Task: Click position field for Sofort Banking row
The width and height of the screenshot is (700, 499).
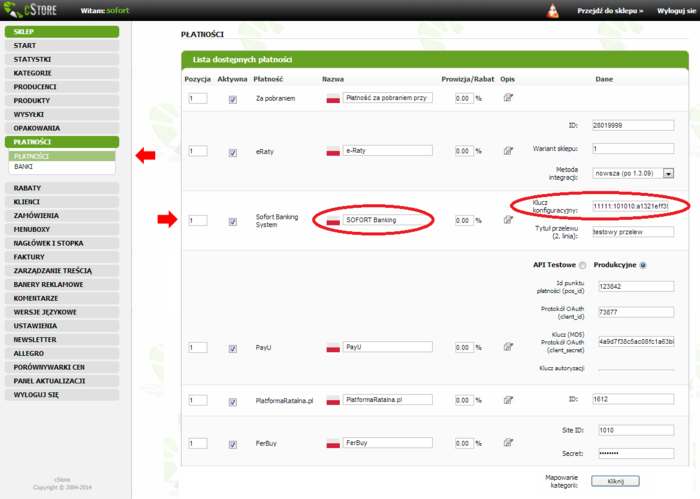Action: (198, 220)
